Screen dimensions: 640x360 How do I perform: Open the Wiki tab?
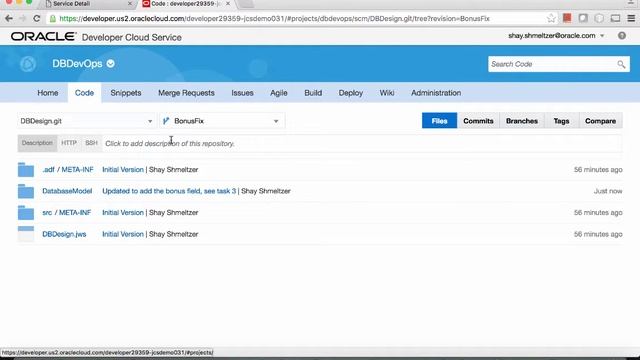click(x=387, y=93)
